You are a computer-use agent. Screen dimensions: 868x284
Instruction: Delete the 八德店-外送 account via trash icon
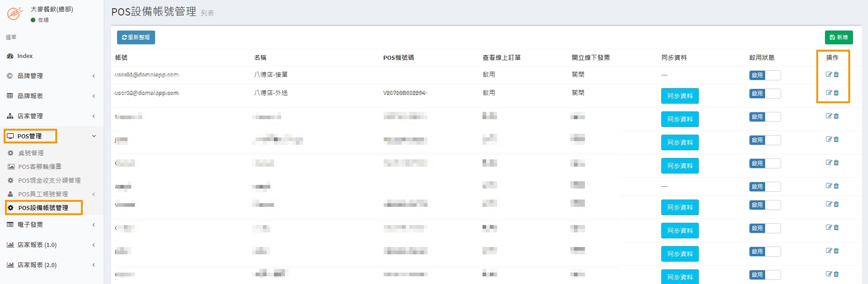coord(836,93)
